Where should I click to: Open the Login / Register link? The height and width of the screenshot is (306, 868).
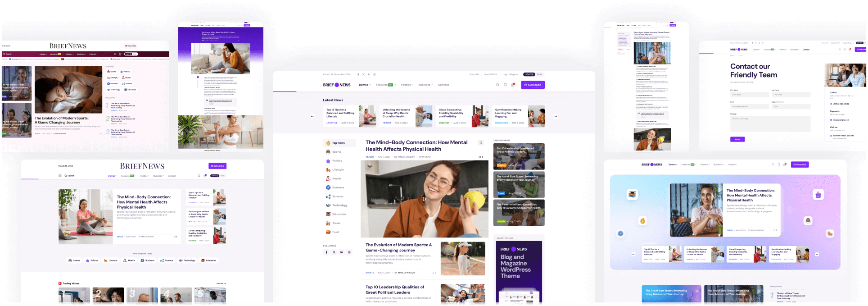point(511,74)
